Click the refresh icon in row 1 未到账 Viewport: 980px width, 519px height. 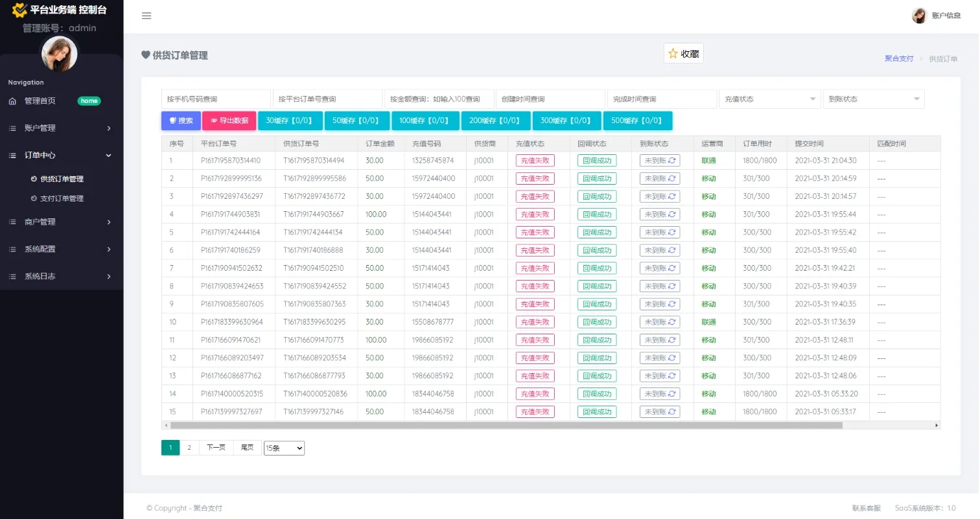click(x=672, y=161)
